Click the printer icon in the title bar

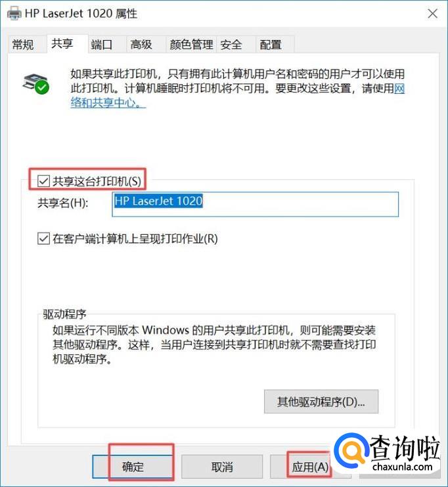pyautogui.click(x=14, y=13)
